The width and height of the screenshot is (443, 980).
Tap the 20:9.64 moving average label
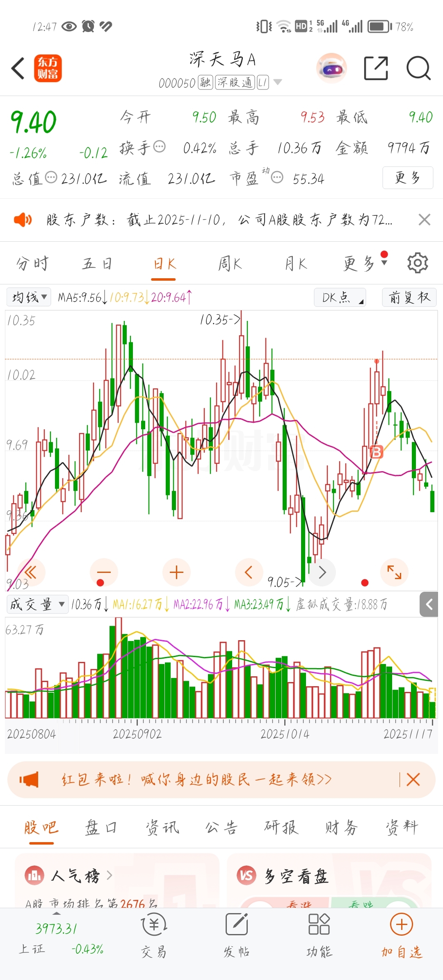[171, 297]
